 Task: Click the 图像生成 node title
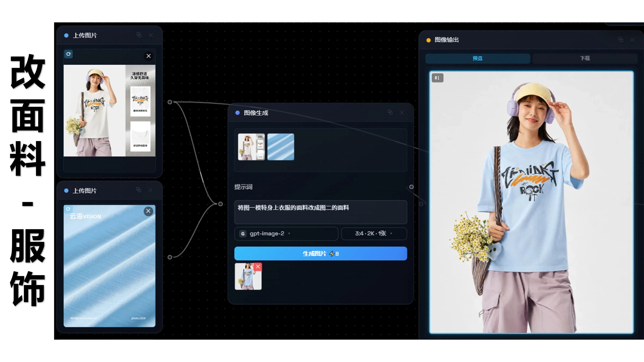[x=256, y=113]
